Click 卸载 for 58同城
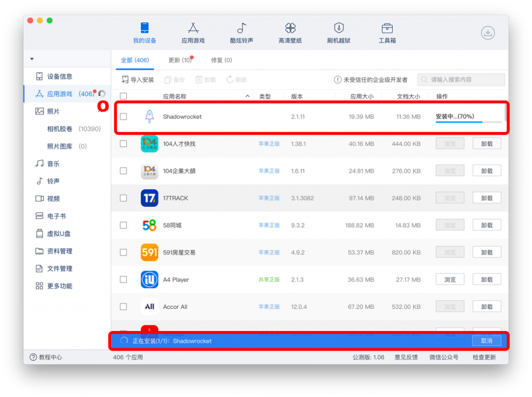Image resolution: width=532 pixels, height=397 pixels. coord(487,226)
